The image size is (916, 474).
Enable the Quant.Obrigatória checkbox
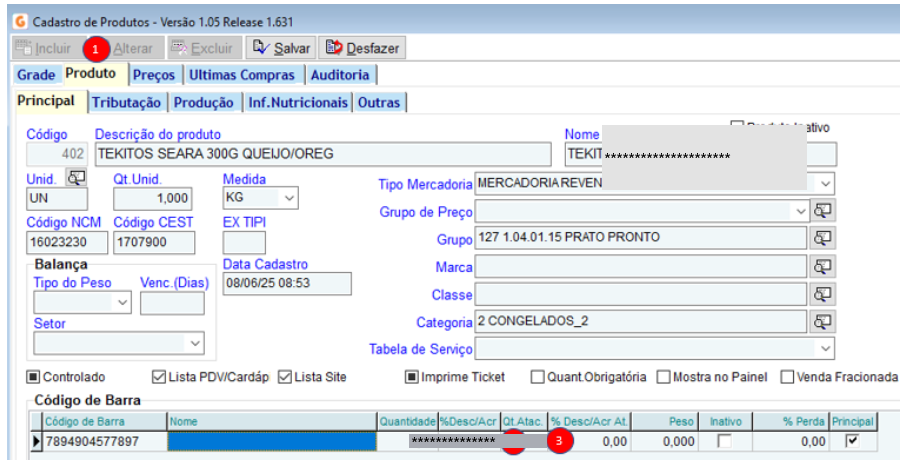(x=537, y=377)
